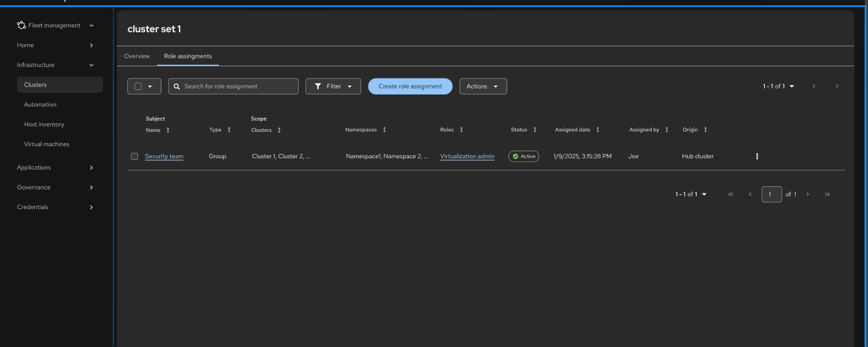Click the Namespace1, Namespace 2 cell
Viewport: 868px width, 347px height.
click(x=387, y=156)
